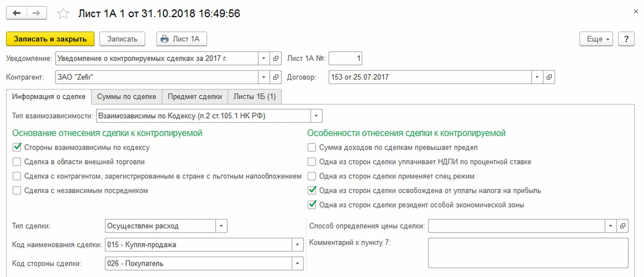This screenshot has height=277, width=644.
Task: Check Сделка в области внешней торговли
Action: click(x=17, y=162)
